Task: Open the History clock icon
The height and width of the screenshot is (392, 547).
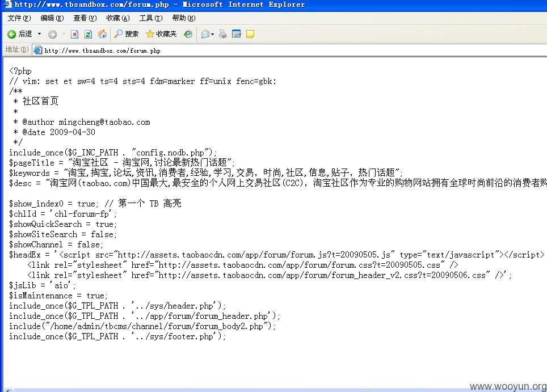Action: pos(188,34)
